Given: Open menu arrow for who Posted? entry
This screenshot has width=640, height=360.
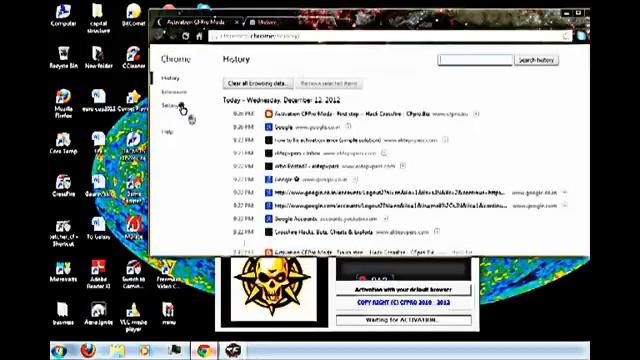Looking at the screenshot, I should [403, 166].
